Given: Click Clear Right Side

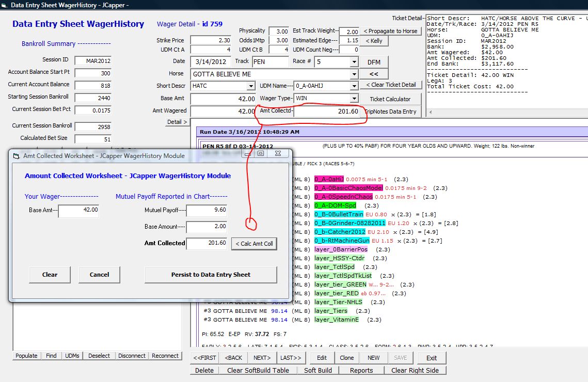Looking at the screenshot, I should [415, 370].
